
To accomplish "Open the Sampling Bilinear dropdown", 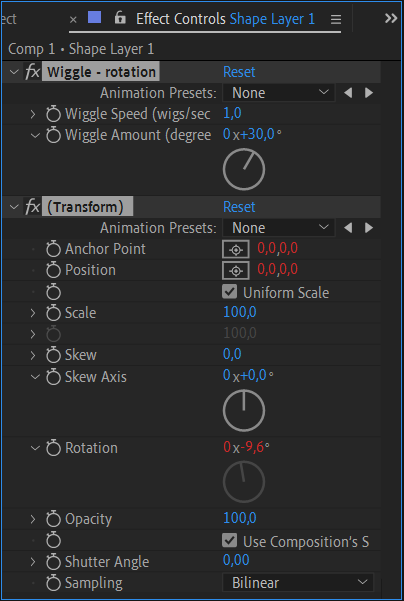I will click(298, 583).
